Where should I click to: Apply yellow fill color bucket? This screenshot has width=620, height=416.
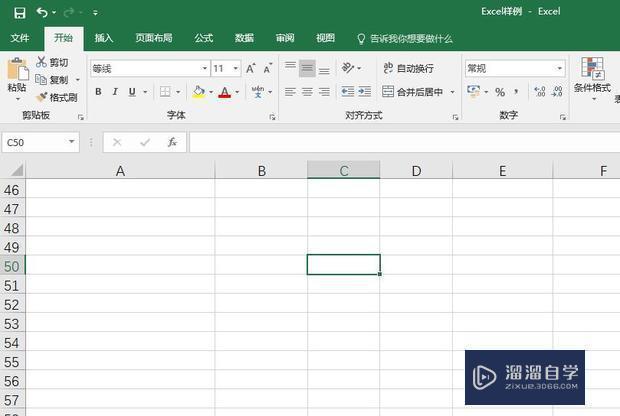pos(199,92)
